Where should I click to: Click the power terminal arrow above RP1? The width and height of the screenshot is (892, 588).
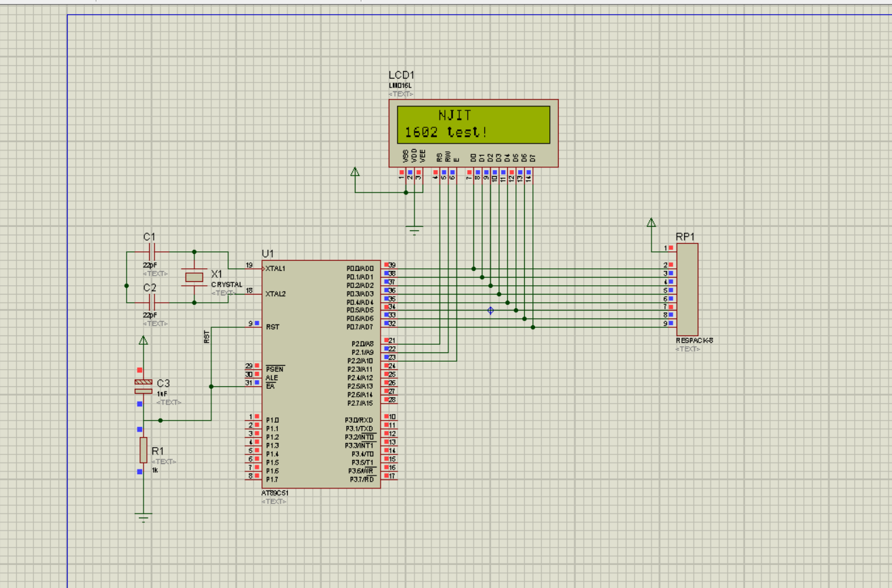pyautogui.click(x=651, y=222)
